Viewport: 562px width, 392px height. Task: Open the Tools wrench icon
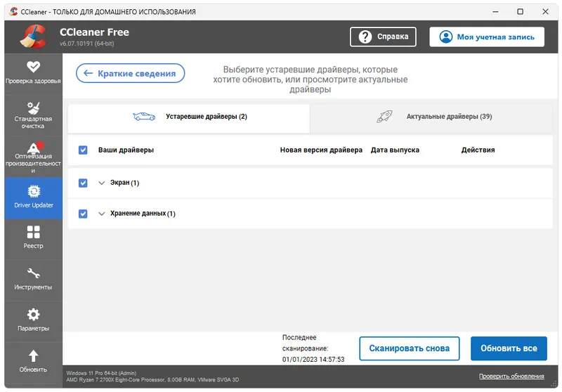click(x=33, y=273)
